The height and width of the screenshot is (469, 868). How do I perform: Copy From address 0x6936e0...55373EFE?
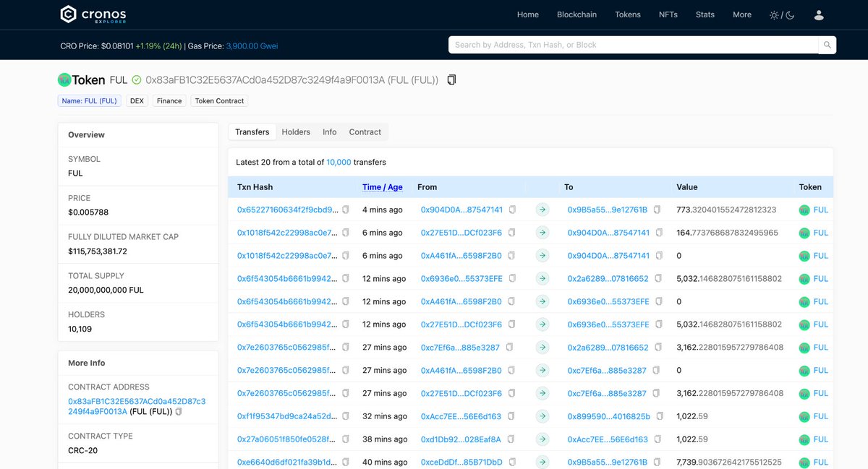click(x=512, y=278)
